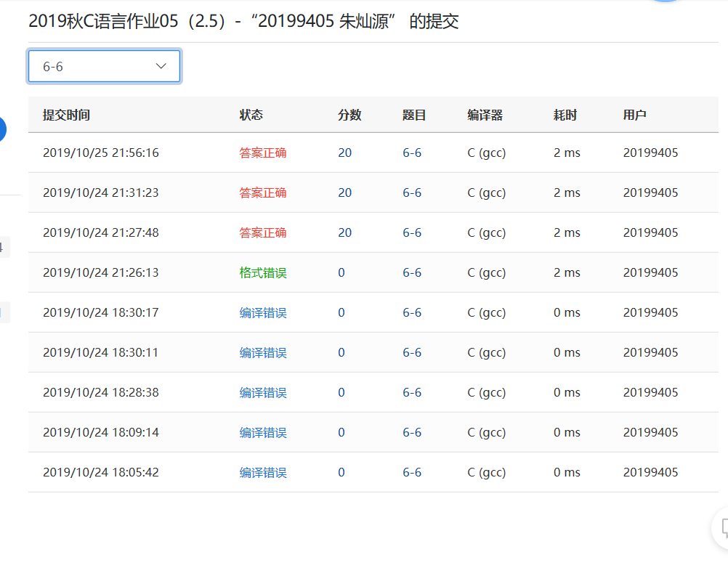
Task: Click score 20 for the 2019/10/25 21:56:16 submission
Action: pyautogui.click(x=344, y=153)
